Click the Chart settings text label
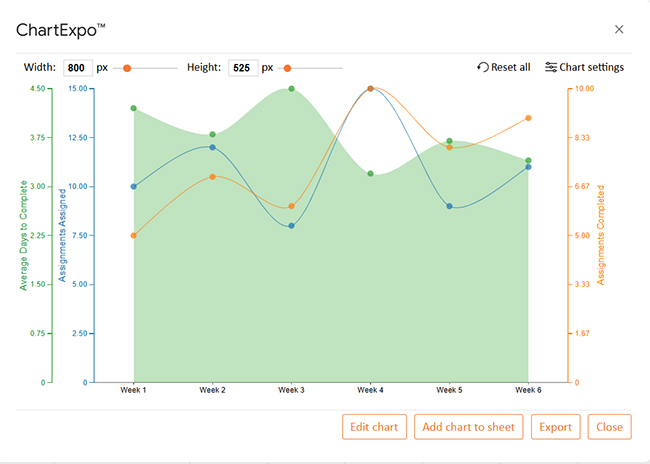Screen dimensions: 650x464 pyautogui.click(x=592, y=67)
